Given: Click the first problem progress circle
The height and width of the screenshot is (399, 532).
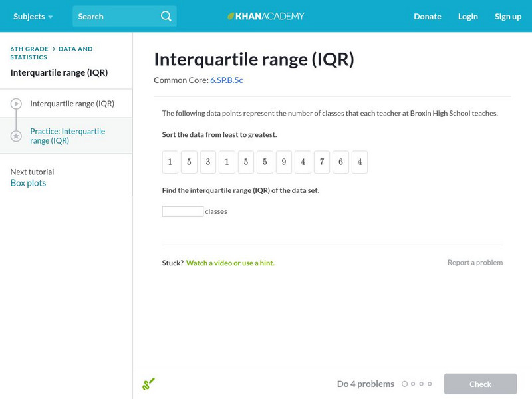Looking at the screenshot, I should click(x=404, y=384).
